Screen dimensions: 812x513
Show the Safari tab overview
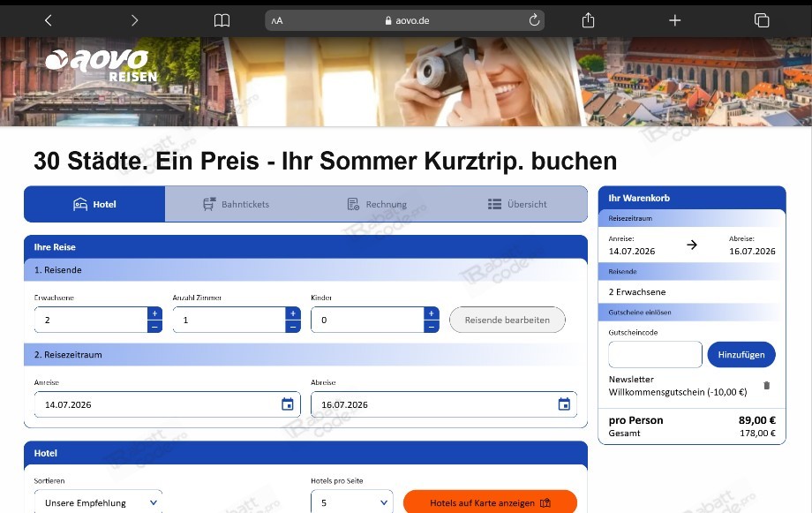click(x=761, y=20)
